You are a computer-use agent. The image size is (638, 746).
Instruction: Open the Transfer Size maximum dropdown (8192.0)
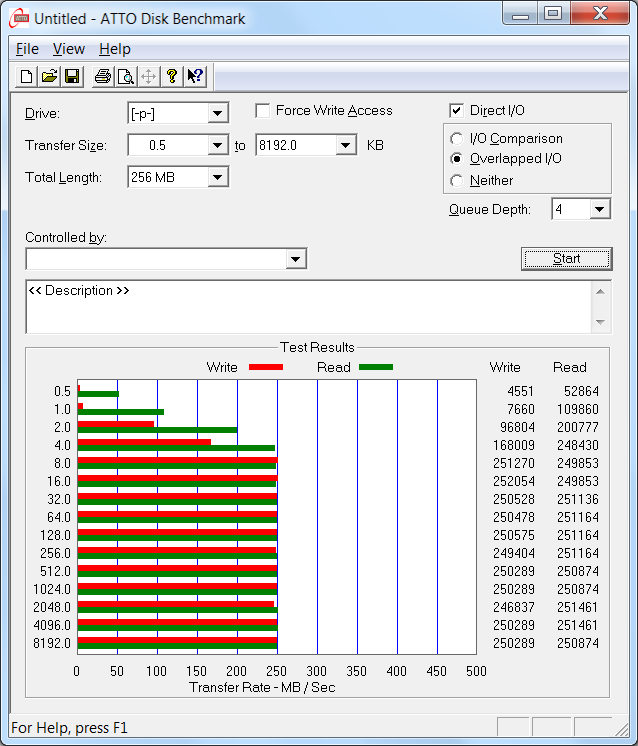[345, 145]
